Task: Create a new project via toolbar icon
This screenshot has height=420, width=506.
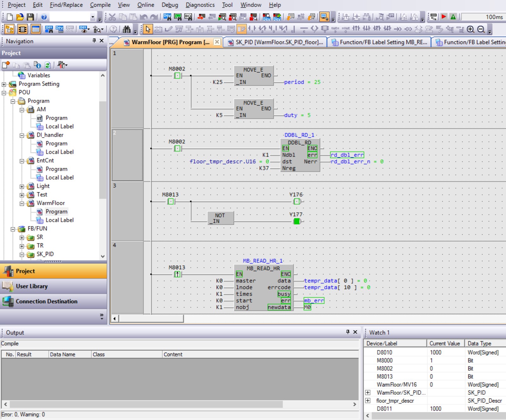Action: 10,17
